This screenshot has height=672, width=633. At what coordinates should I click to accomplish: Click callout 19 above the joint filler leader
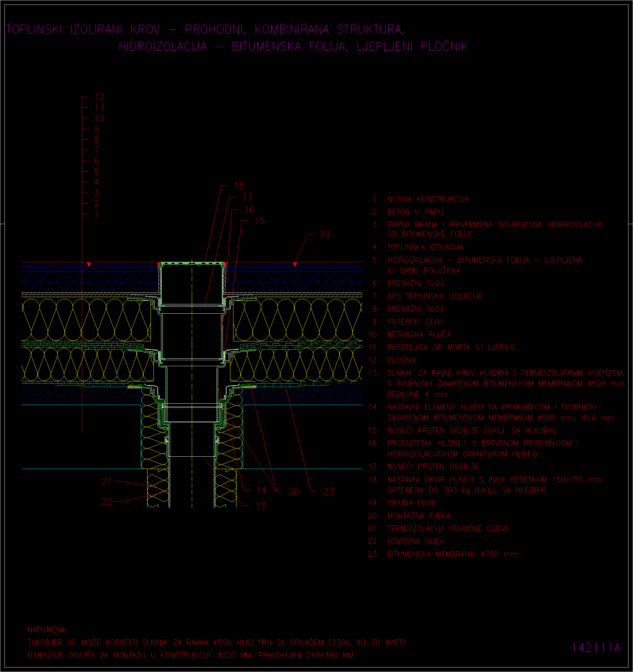(325, 234)
